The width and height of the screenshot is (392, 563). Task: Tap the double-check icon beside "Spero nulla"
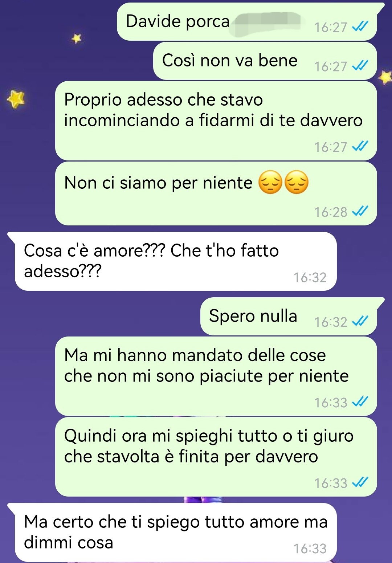(360, 322)
